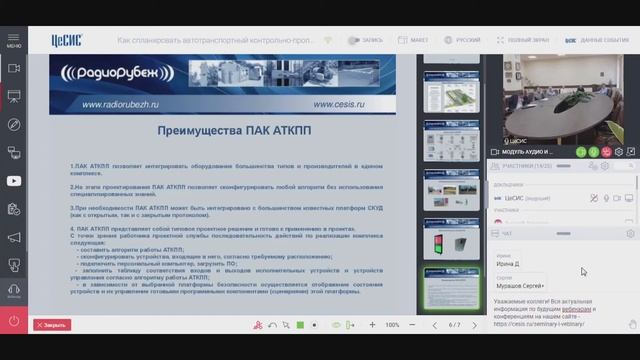This screenshot has width=640, height=360.
Task: Open the video module settings gear
Action: tap(619, 152)
